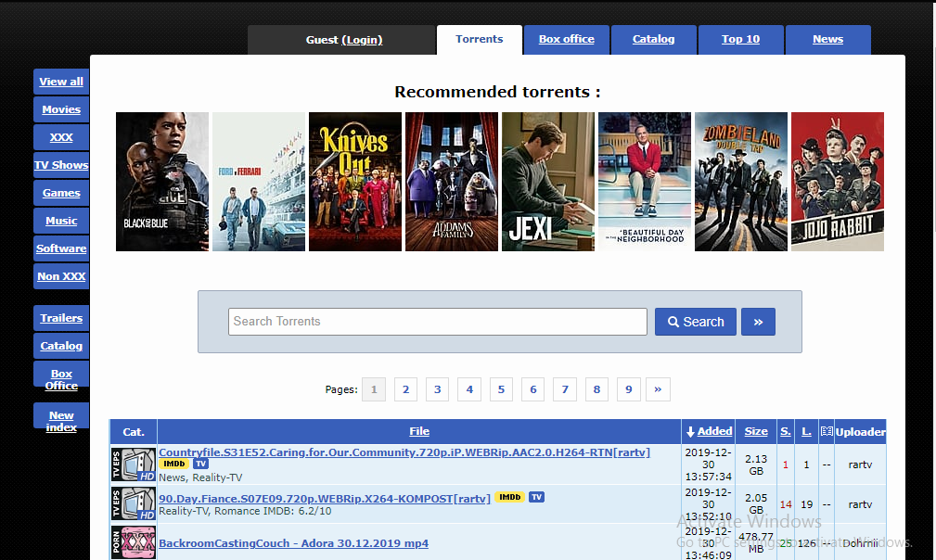
Task: Open the News tab
Action: coord(827,40)
